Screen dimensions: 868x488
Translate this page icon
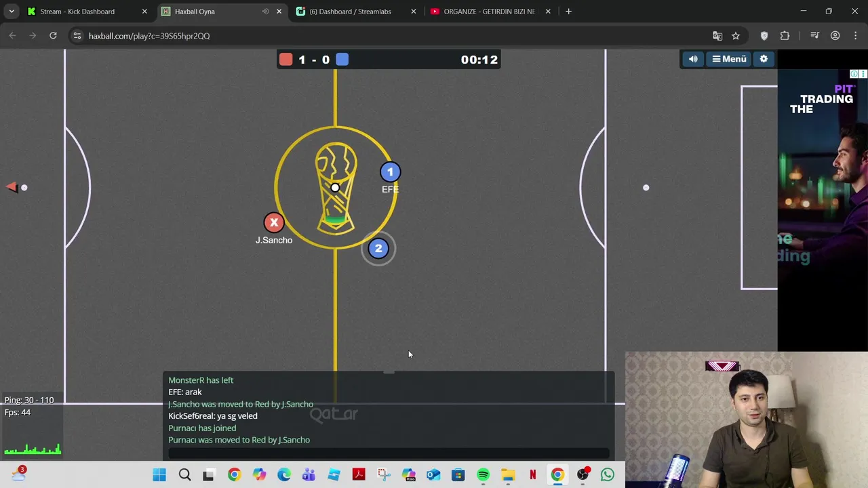point(717,36)
